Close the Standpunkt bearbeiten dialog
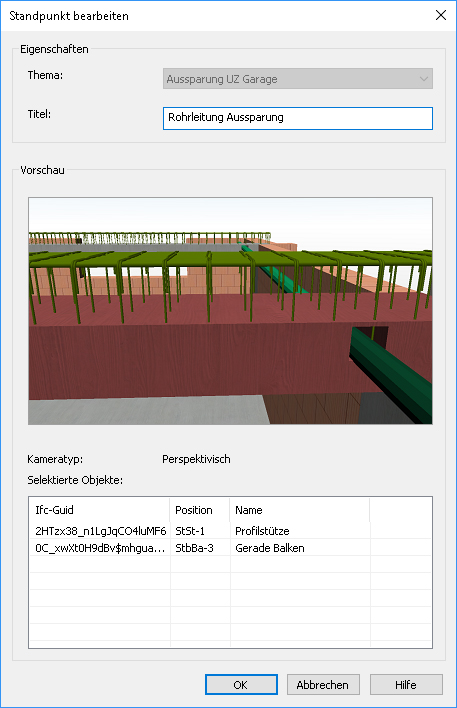Image resolution: width=457 pixels, height=708 pixels. point(441,15)
